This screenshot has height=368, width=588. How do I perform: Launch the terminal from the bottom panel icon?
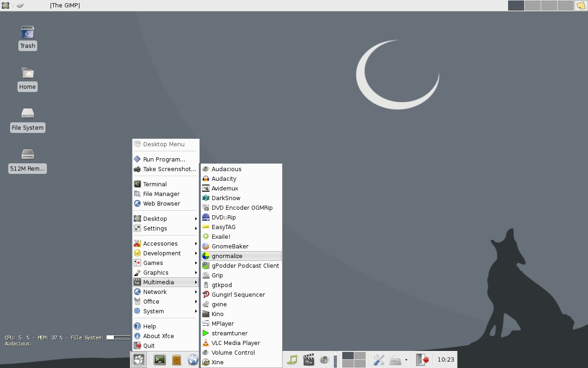pyautogui.click(x=159, y=360)
